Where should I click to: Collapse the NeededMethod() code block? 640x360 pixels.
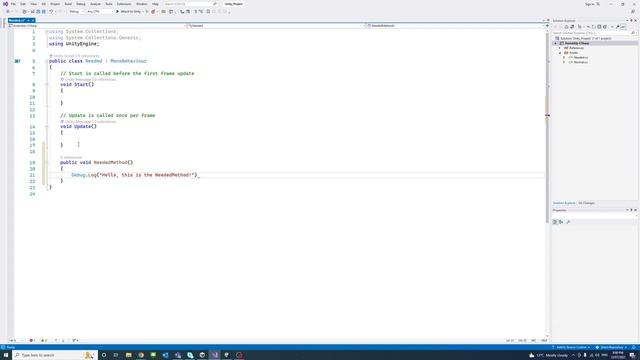pyautogui.click(x=47, y=162)
